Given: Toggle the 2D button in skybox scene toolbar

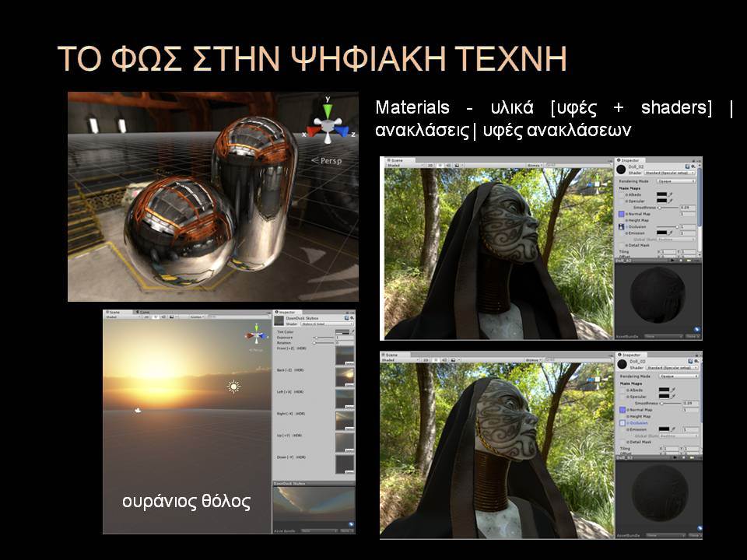Looking at the screenshot, I should (x=146, y=317).
